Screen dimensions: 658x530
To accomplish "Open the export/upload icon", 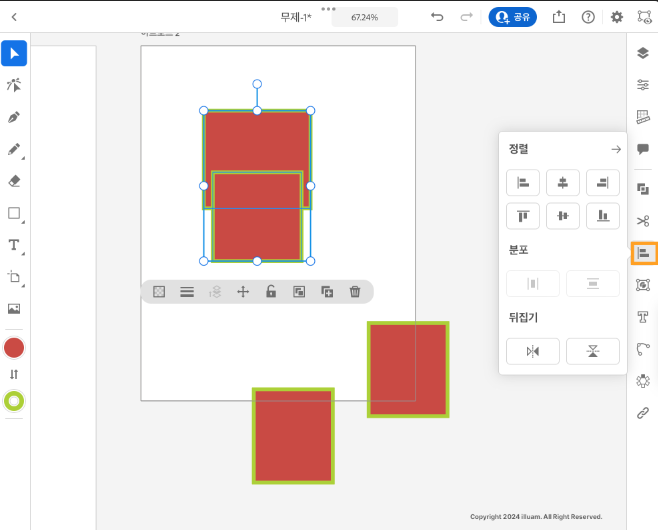I will pos(559,17).
